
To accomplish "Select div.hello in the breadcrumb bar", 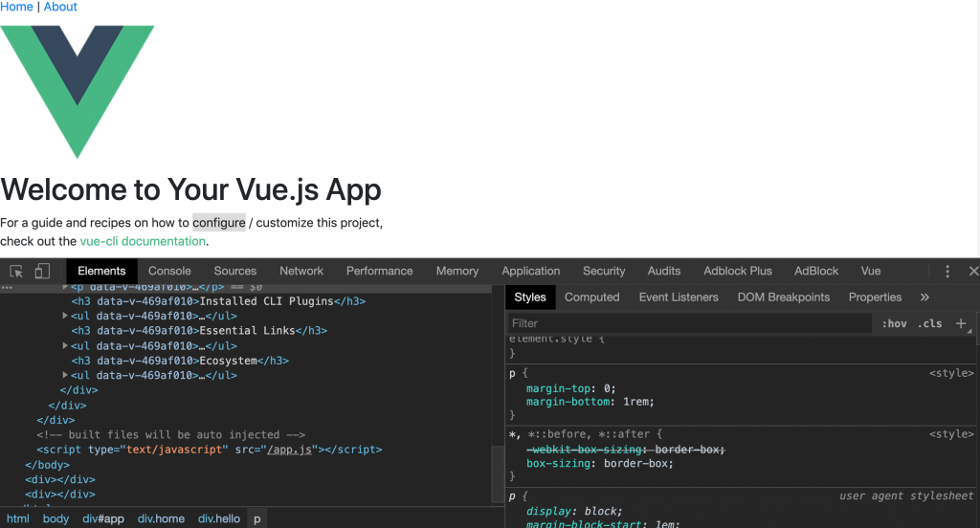I will (219, 518).
